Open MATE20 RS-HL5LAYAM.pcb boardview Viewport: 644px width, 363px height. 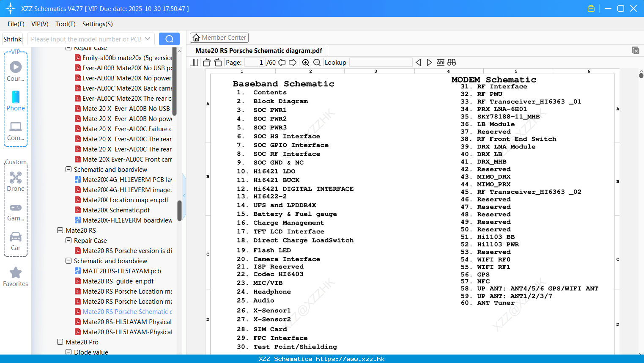122,271
